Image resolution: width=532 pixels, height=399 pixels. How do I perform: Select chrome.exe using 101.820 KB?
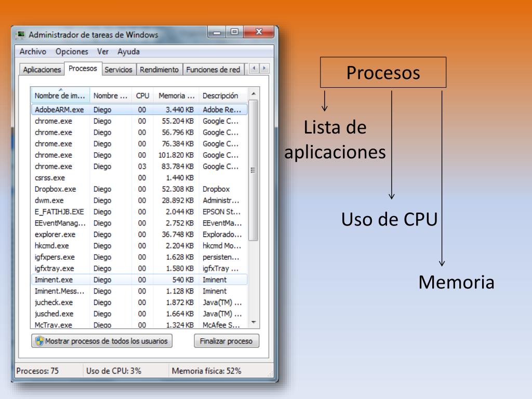click(139, 155)
